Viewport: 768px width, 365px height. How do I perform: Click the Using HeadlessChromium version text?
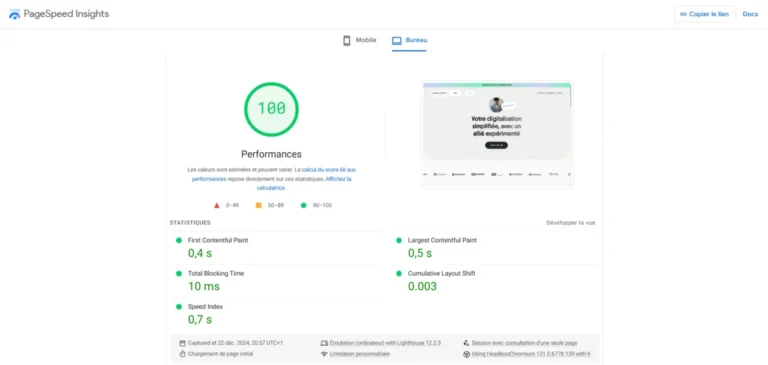pyautogui.click(x=531, y=354)
